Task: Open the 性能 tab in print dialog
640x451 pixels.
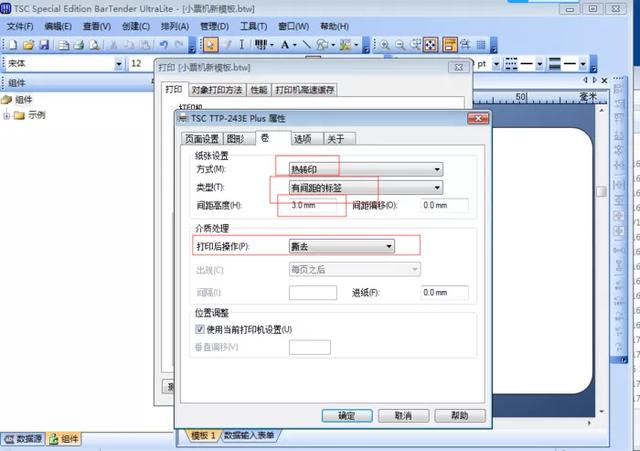Action: [x=259, y=90]
